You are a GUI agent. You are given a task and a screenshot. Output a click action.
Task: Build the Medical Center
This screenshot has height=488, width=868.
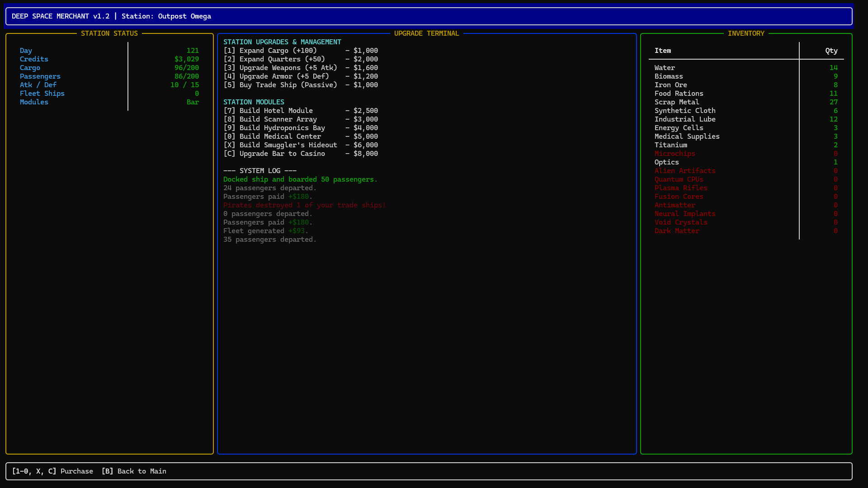[x=301, y=136]
